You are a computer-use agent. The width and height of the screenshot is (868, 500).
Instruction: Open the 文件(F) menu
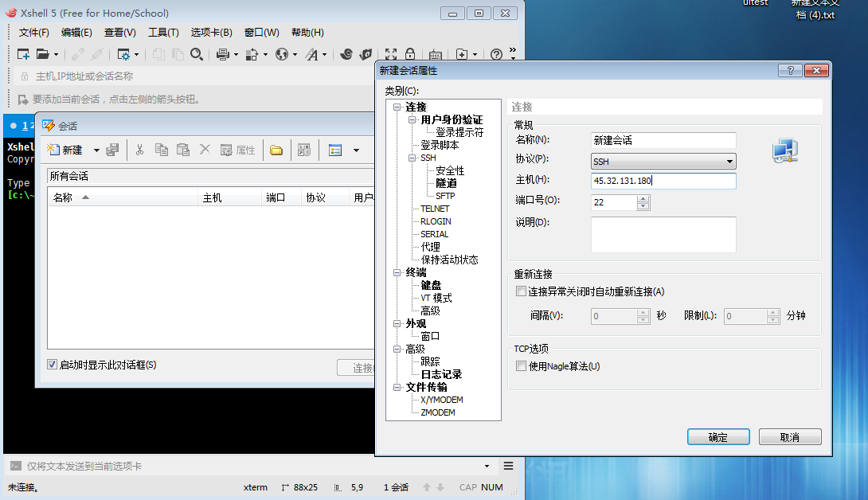coord(33,33)
